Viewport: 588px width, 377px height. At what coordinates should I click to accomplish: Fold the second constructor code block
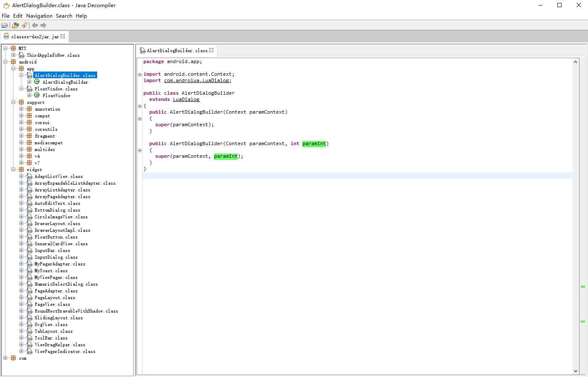(x=140, y=150)
